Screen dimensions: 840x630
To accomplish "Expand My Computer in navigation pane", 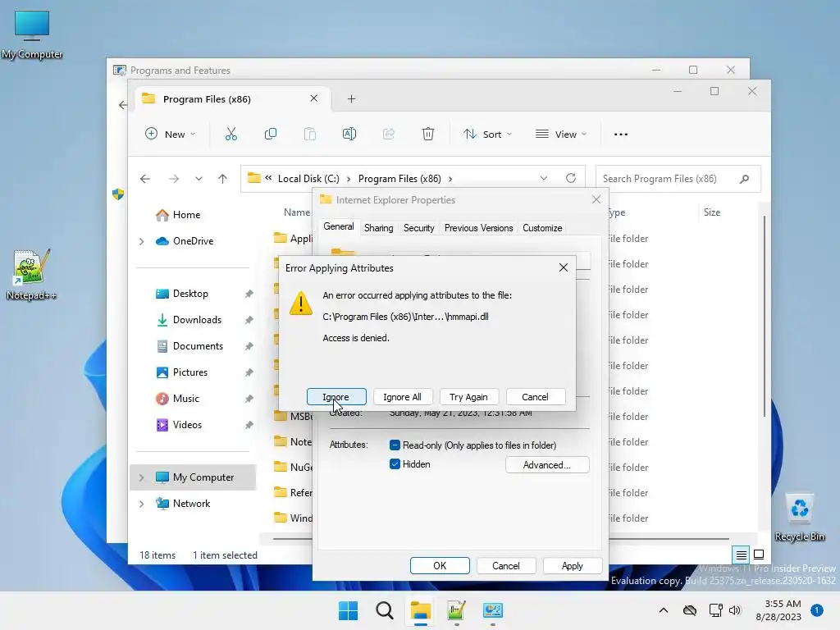I will [141, 477].
